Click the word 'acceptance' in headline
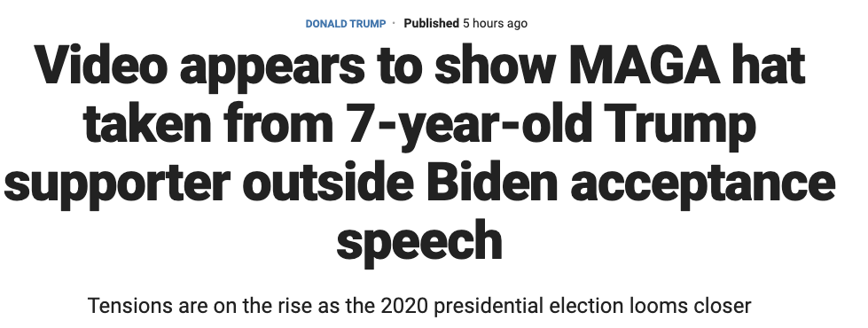This screenshot has width=868, height=328. [702, 184]
